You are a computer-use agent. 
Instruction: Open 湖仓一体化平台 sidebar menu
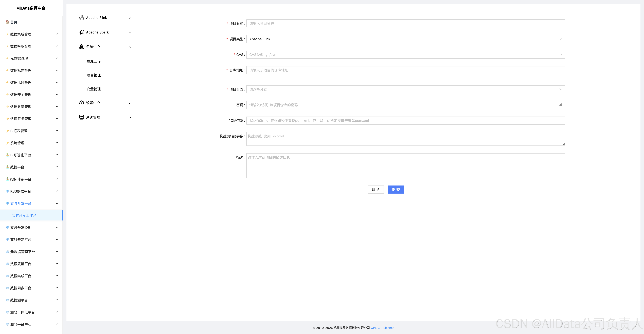point(31,312)
